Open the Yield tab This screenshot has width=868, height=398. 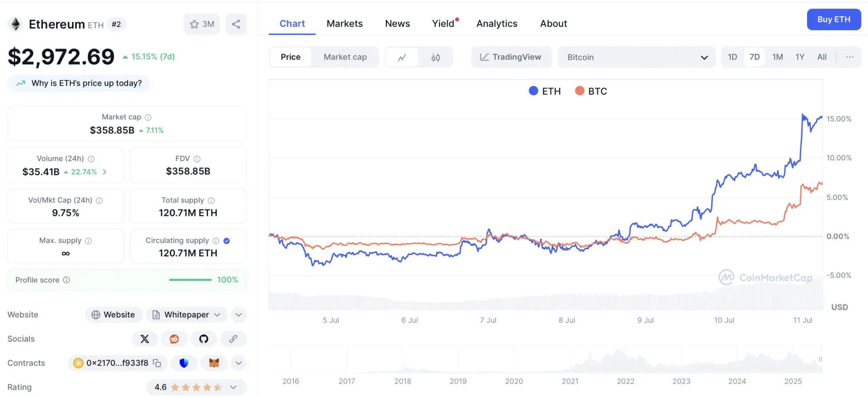pyautogui.click(x=444, y=24)
